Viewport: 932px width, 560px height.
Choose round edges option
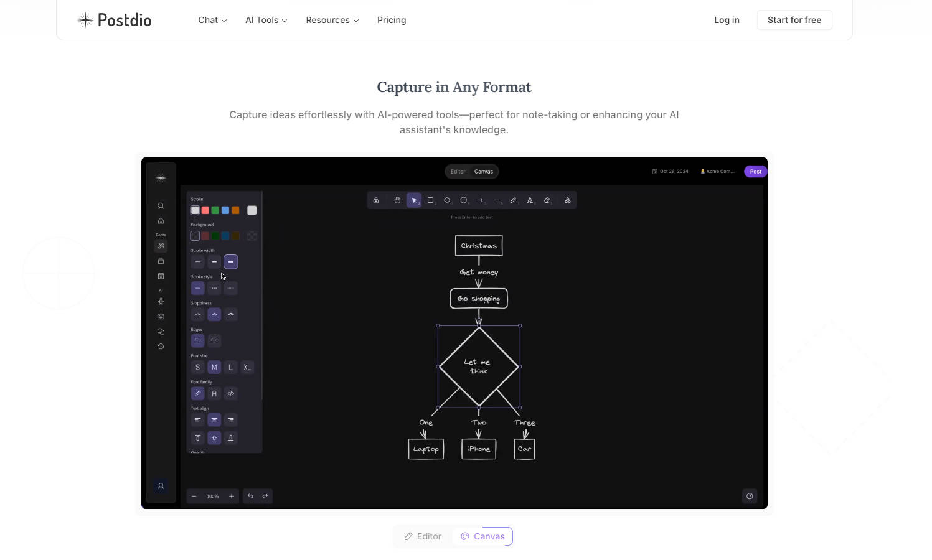click(x=214, y=341)
